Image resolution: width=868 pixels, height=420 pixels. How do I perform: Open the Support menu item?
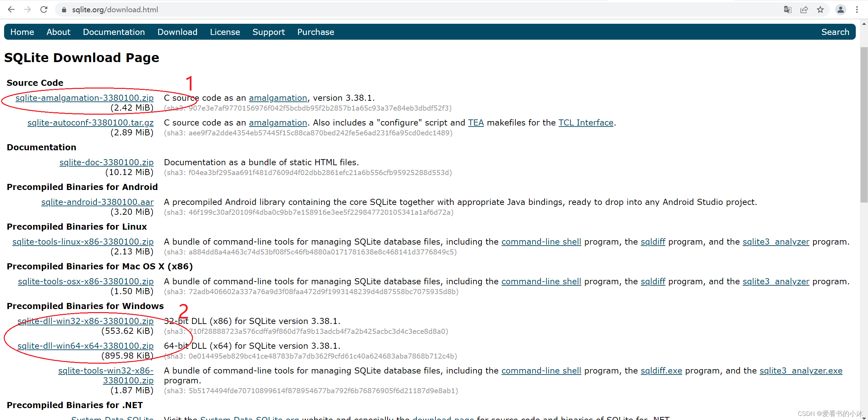269,32
